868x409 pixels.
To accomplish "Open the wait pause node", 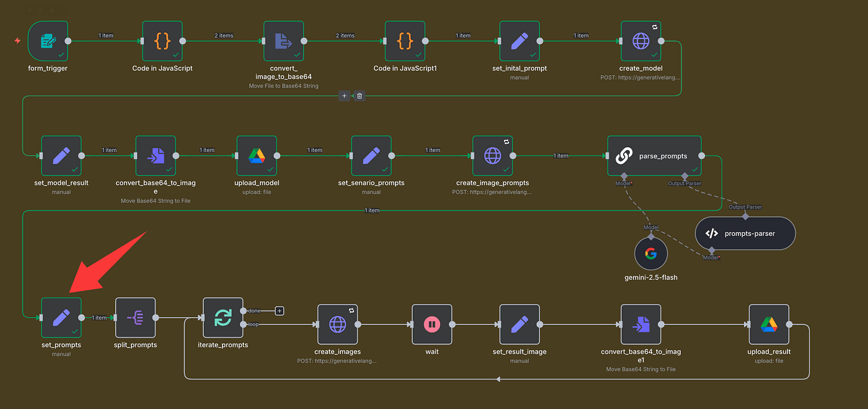I will point(432,324).
